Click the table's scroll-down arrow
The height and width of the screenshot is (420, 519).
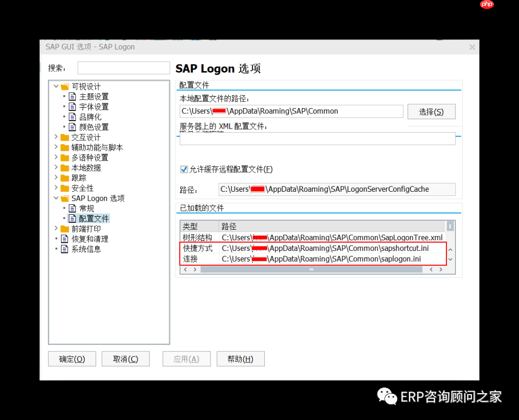pyautogui.click(x=450, y=259)
